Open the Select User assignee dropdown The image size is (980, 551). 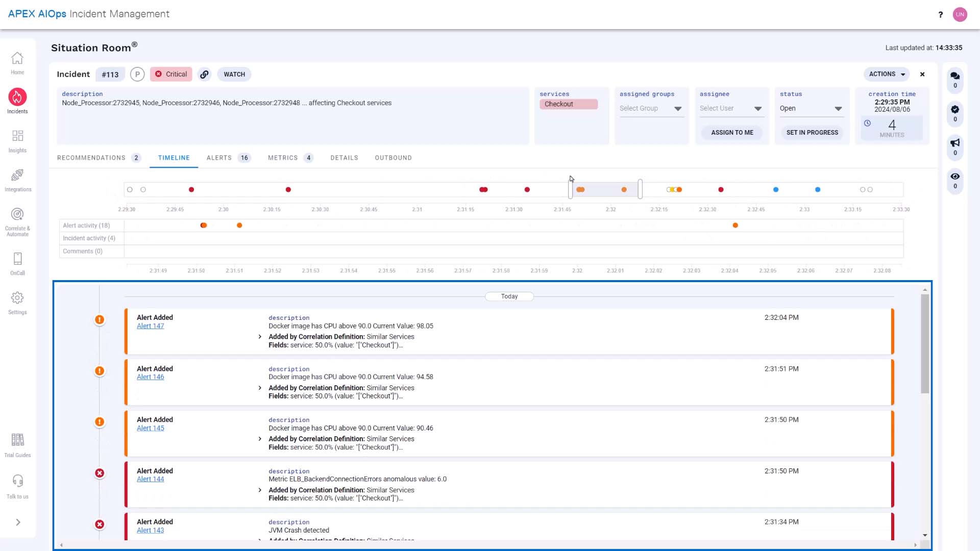(x=731, y=109)
